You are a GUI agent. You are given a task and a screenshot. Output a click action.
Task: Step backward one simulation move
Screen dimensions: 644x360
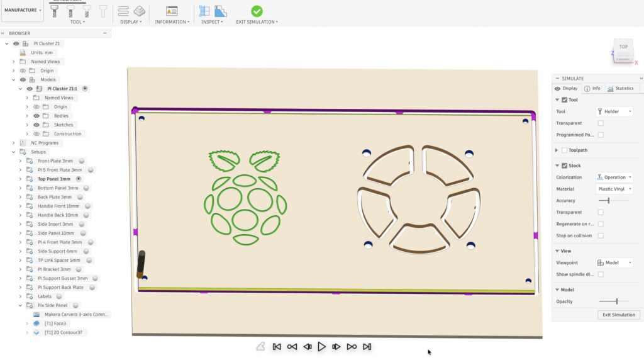click(307, 347)
